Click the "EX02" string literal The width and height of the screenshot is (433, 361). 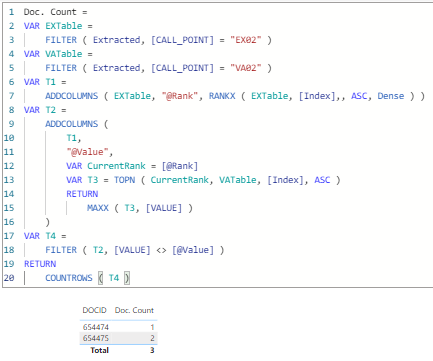coord(246,40)
